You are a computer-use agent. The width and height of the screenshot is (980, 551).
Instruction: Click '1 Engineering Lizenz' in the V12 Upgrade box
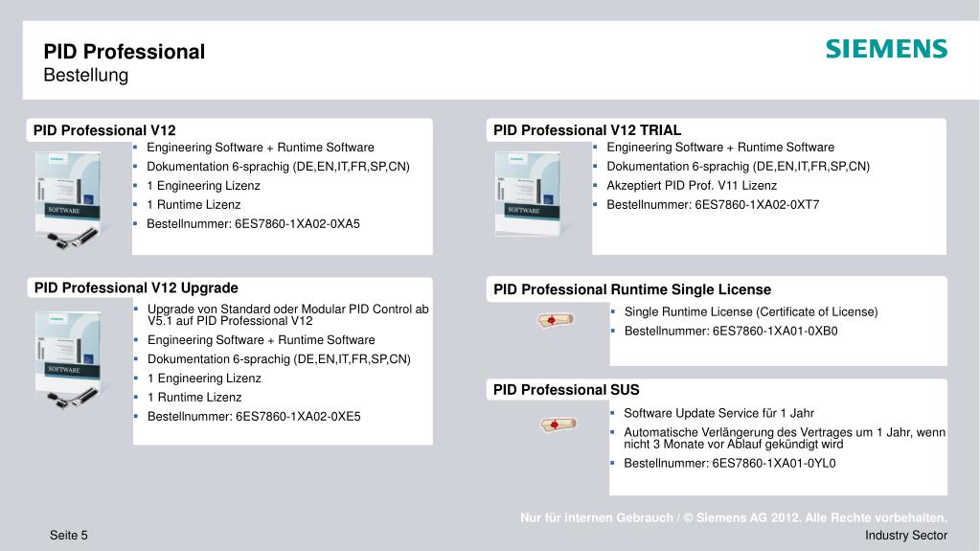tap(204, 379)
